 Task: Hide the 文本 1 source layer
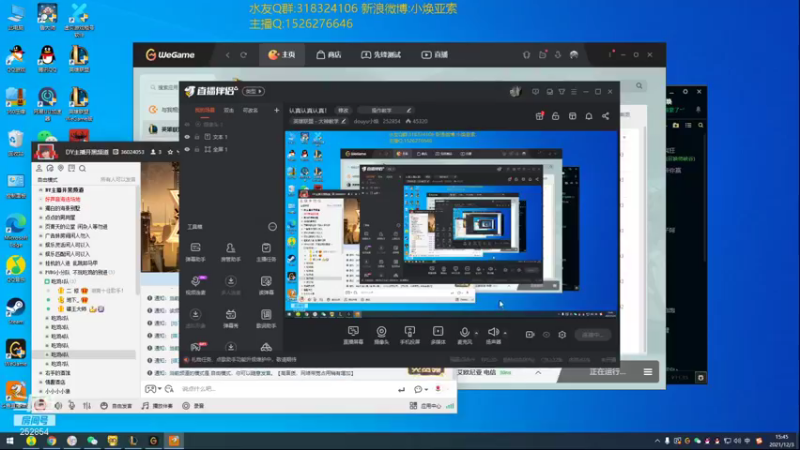click(187, 137)
